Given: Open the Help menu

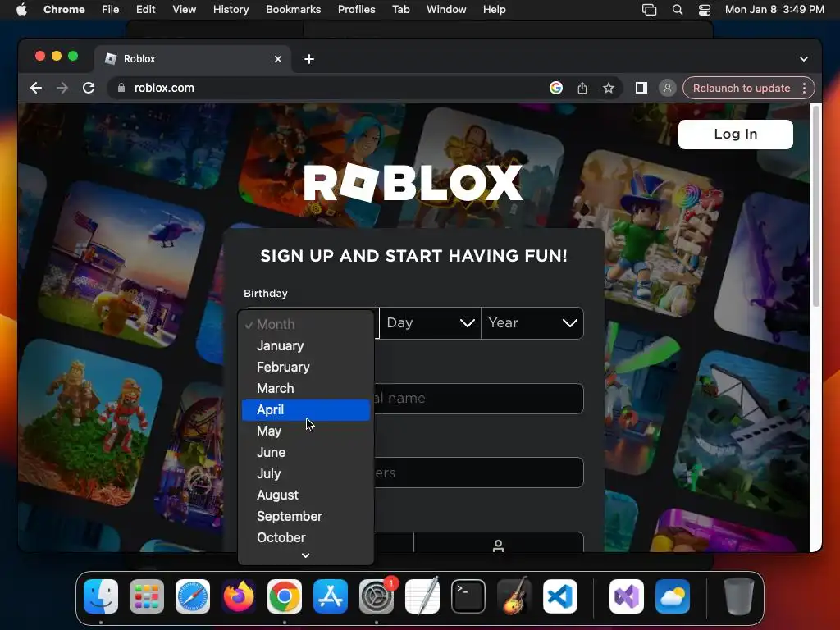Looking at the screenshot, I should pos(494,10).
